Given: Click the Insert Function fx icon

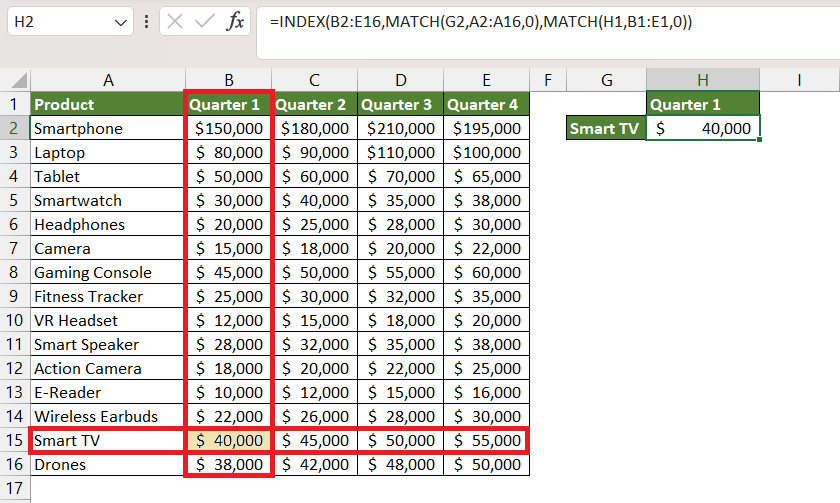Looking at the screenshot, I should (x=235, y=21).
